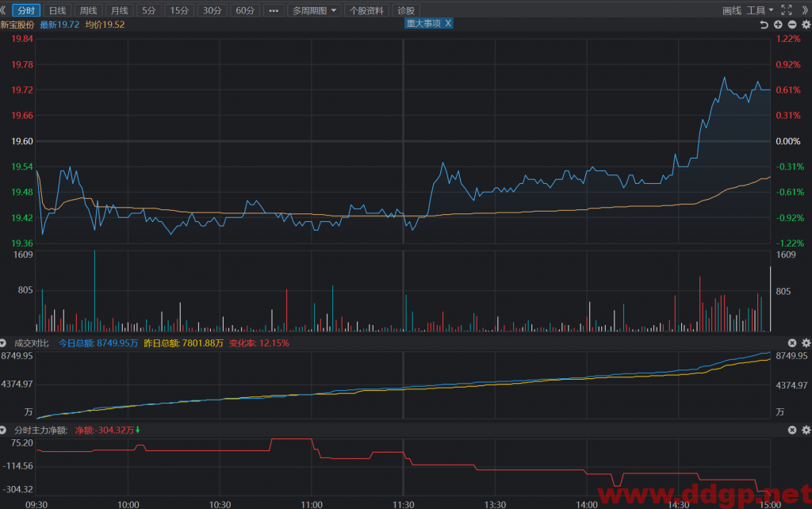
Task: Open the 分时主力净额 panel settings gear
Action: click(x=806, y=430)
